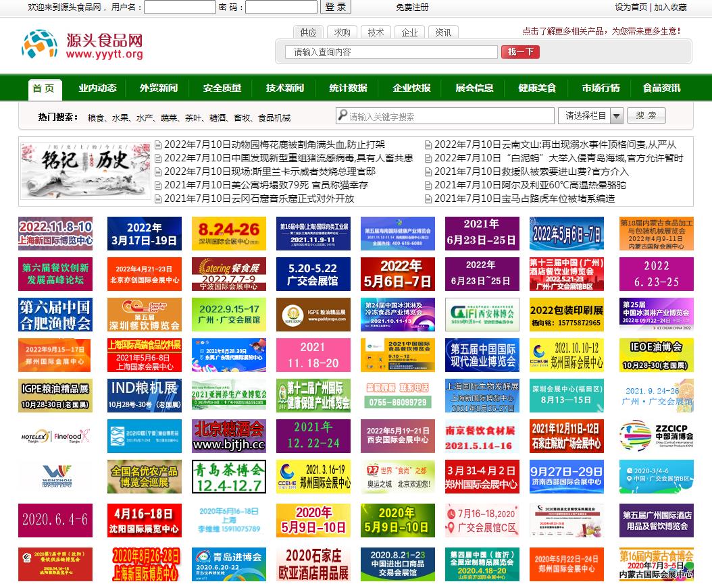Open the 北京糖酒会 bjtjh.cc banner
This screenshot has width=712, height=588.
(229, 436)
